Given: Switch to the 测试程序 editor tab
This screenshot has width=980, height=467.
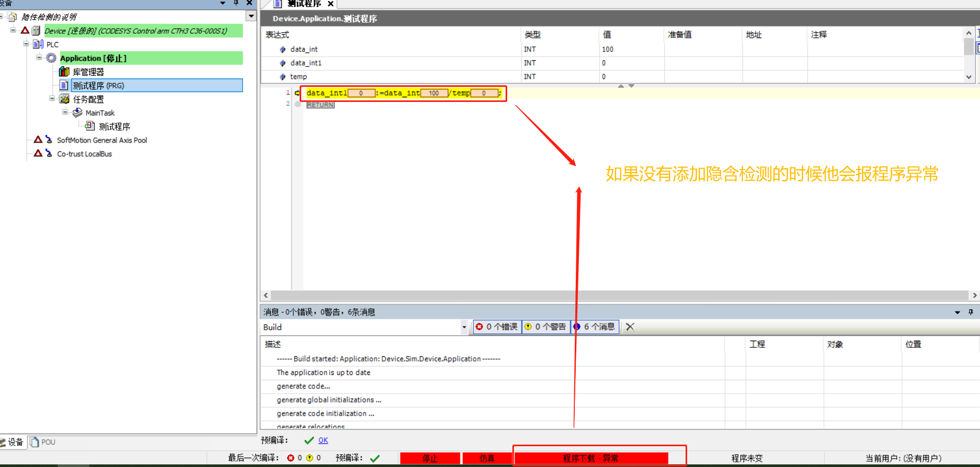Looking at the screenshot, I should pos(304,4).
